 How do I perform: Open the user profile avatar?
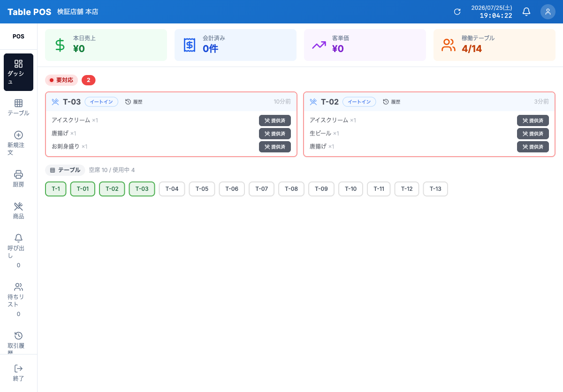[548, 12]
